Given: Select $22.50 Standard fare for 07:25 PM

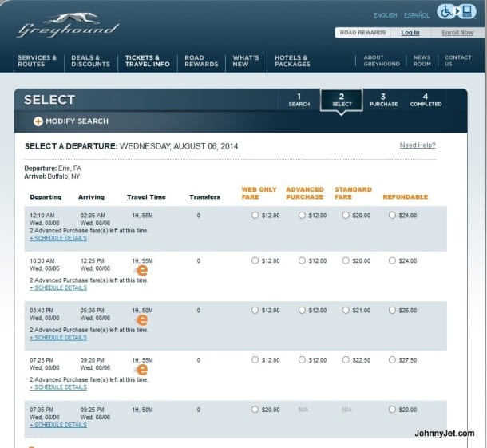Looking at the screenshot, I should pos(346,360).
